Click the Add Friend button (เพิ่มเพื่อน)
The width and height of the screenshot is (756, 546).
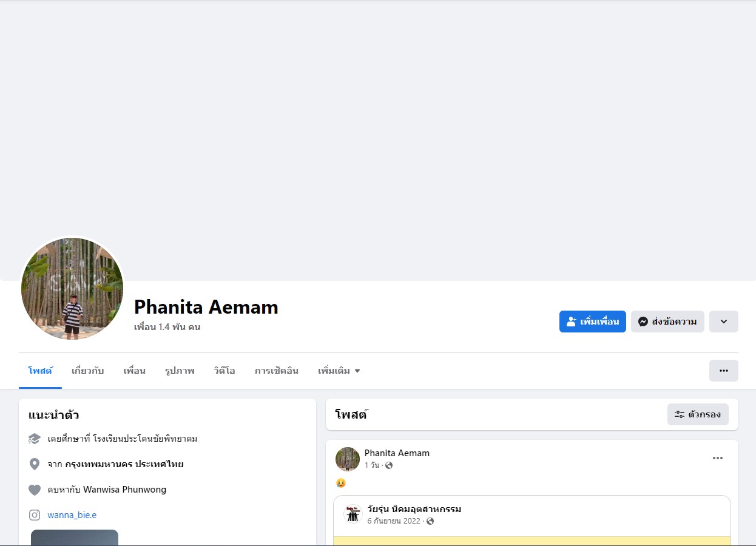point(592,322)
